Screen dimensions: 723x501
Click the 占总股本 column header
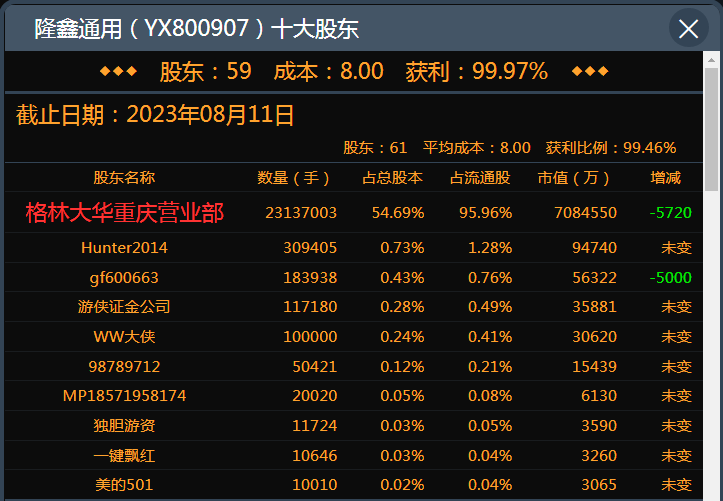[393, 178]
